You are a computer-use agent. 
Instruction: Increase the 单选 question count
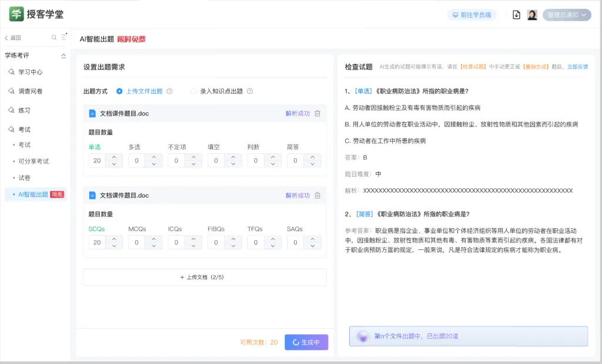[114, 157]
